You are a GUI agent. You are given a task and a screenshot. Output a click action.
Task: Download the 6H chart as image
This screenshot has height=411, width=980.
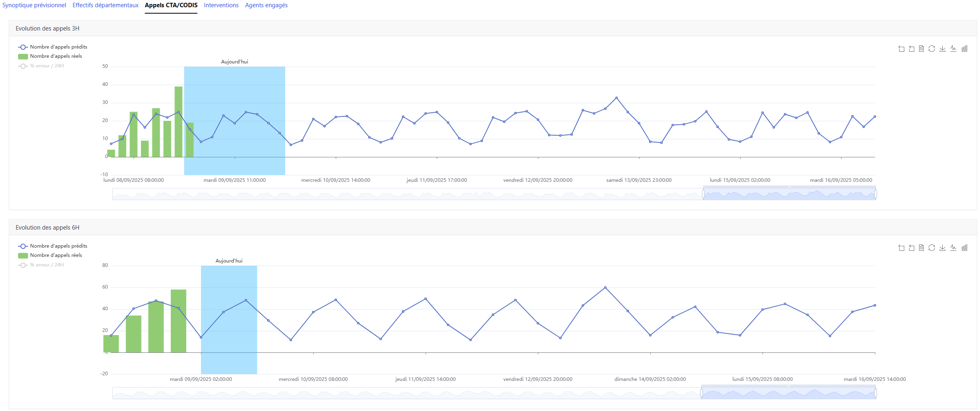pyautogui.click(x=943, y=248)
